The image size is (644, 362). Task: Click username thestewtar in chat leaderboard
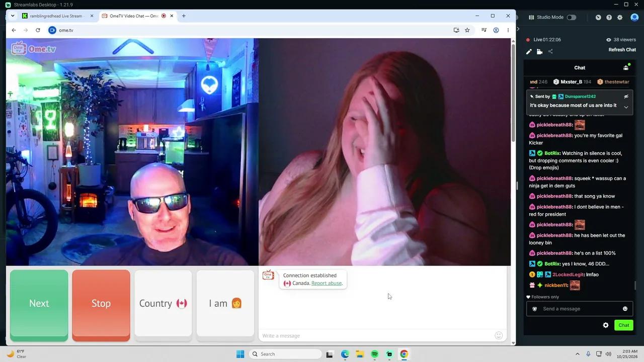617,82
